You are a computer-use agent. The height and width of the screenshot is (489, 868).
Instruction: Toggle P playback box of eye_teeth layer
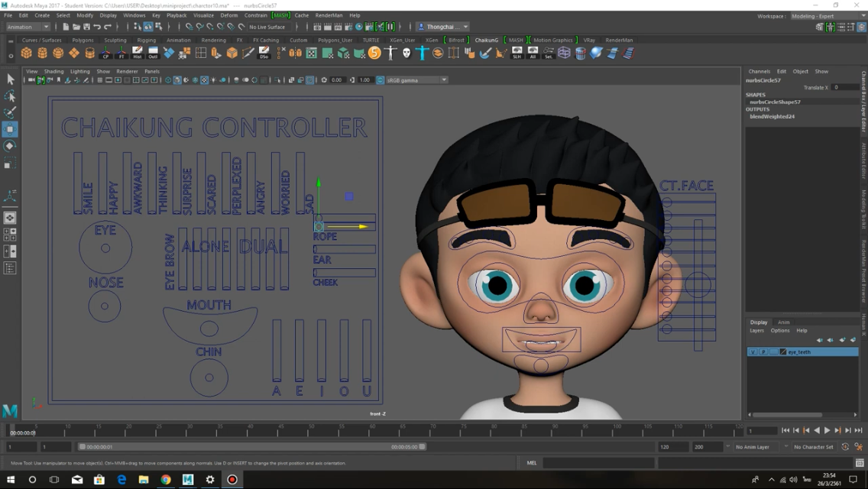tap(763, 352)
